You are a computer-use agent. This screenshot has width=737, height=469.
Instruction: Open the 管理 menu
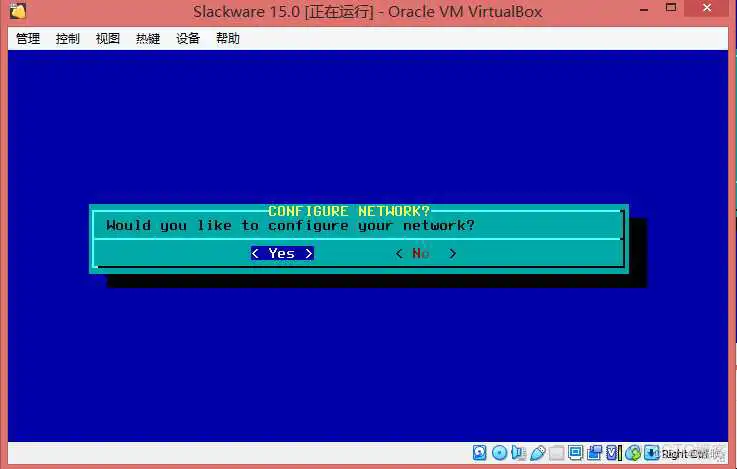pos(28,39)
